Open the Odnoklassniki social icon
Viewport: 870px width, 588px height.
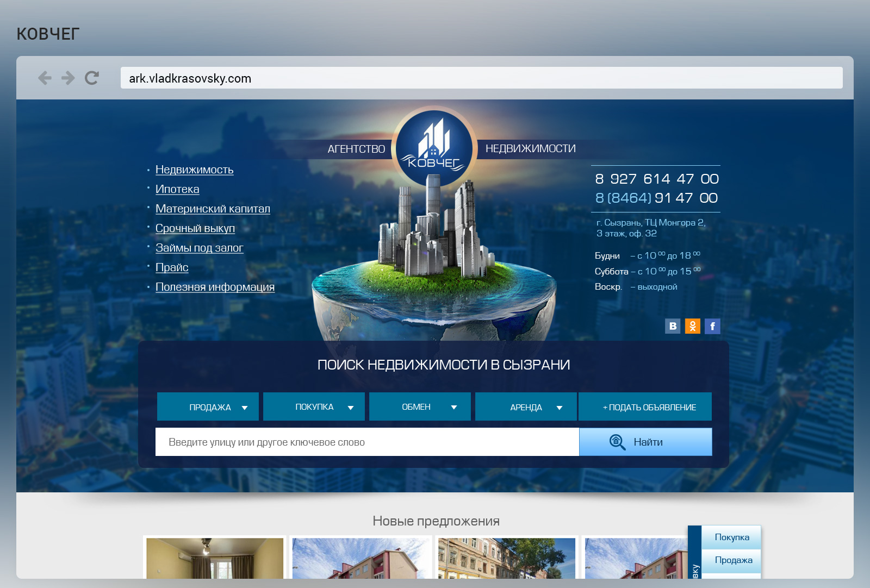tap(693, 326)
